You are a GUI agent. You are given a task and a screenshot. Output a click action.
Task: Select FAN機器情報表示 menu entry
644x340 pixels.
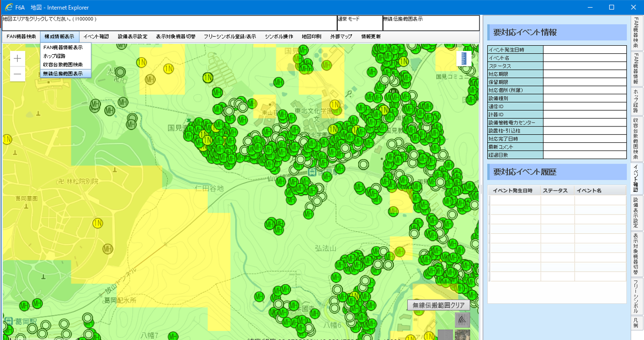(x=63, y=48)
